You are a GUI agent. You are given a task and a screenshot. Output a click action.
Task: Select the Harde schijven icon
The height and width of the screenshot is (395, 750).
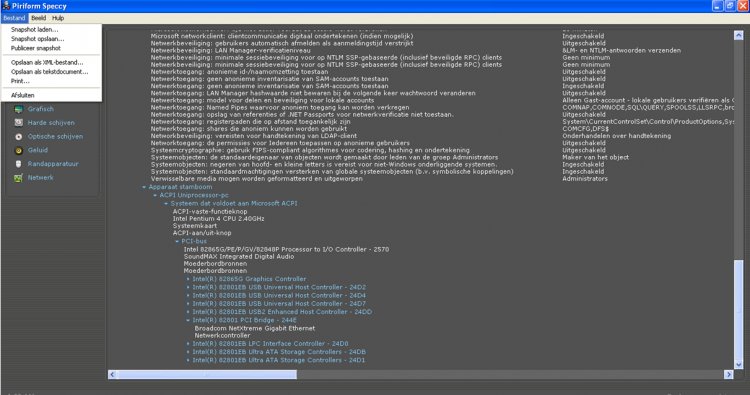pyautogui.click(x=19, y=122)
